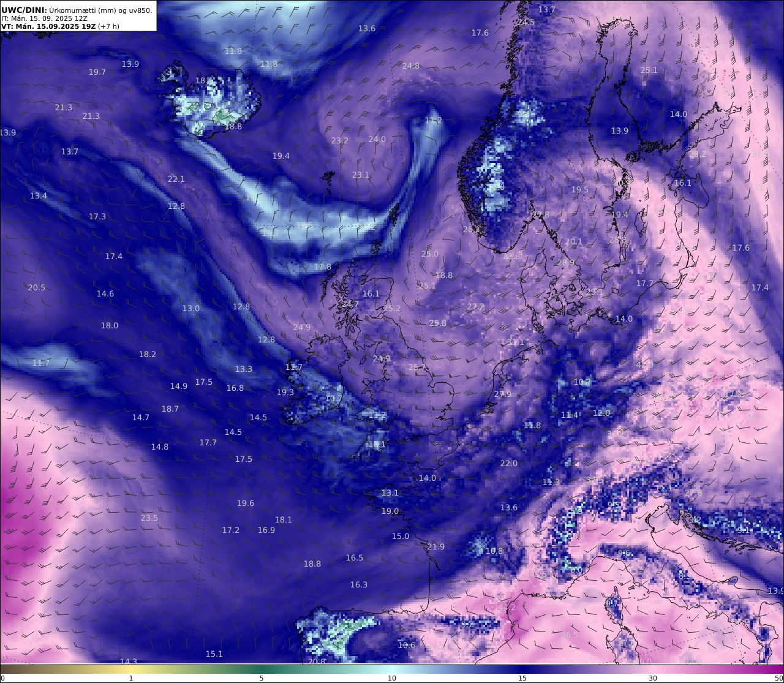The image size is (784, 683).
Task: Click the map value 19.7
Action: tap(97, 72)
